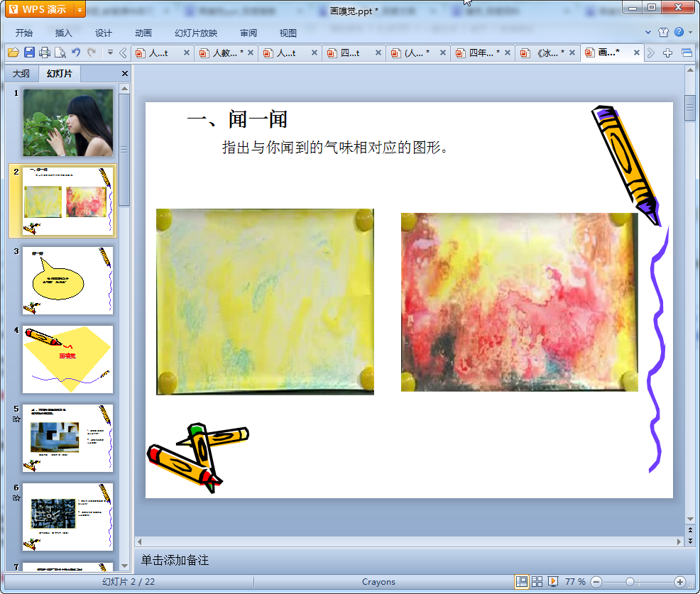This screenshot has width=700, height=594.
Task: Collapse the ribbon with the chevron icon
Action: pos(648,32)
